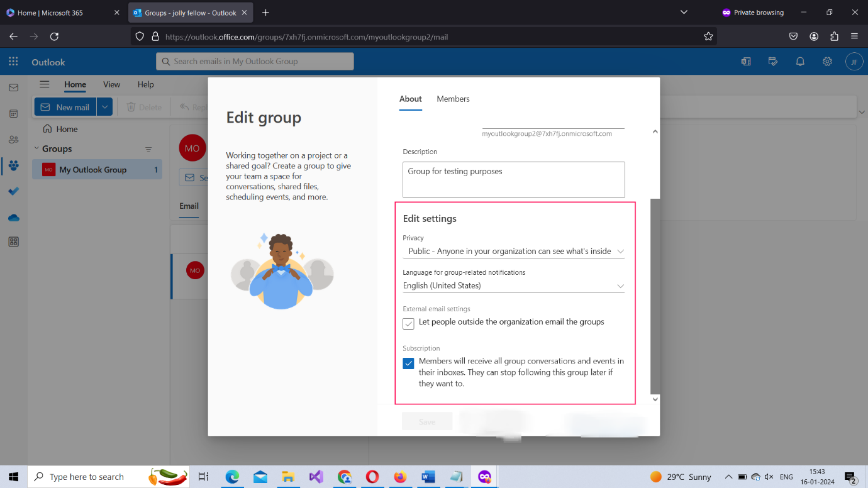Open a new browser tab
The width and height of the screenshot is (868, 488).
click(265, 13)
